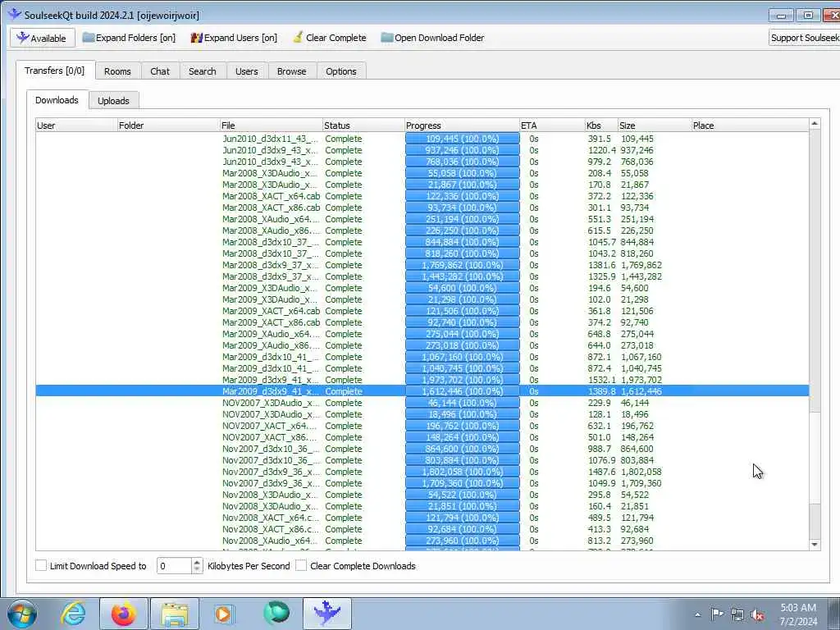
Task: Toggle Expand Folders [on]
Action: click(129, 38)
